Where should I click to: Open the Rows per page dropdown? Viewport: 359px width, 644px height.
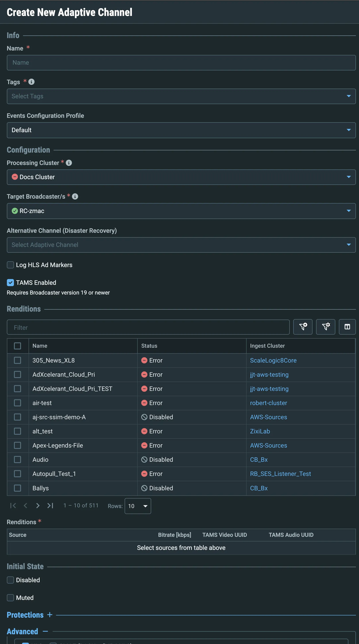point(138,506)
